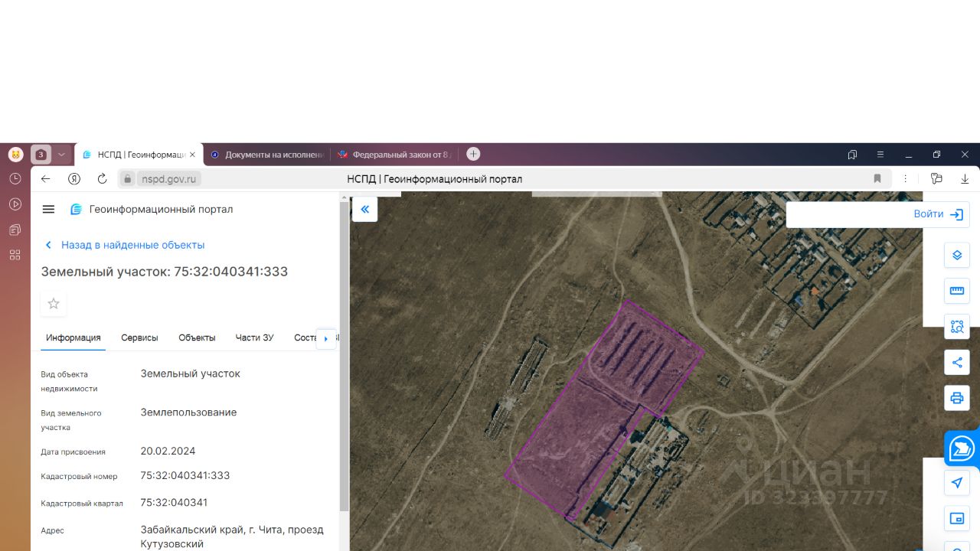Open the collections sidebar icon
Screen dimensions: 980x551
point(15,230)
